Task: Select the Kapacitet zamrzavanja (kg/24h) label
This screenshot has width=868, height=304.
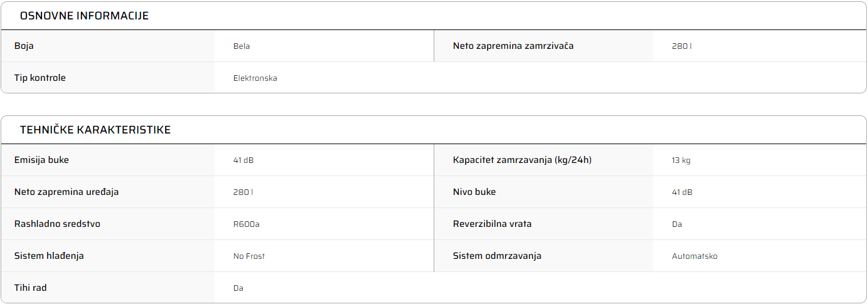Action: 522,160
